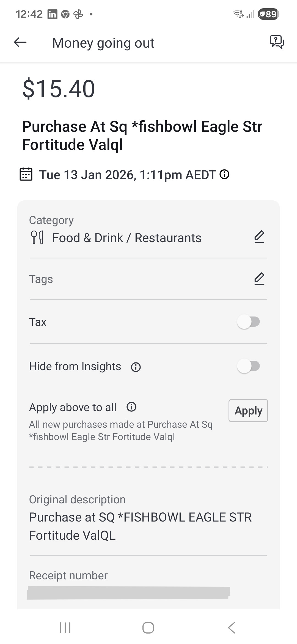
Task: Turn on Hide from Insights switch
Action: (x=248, y=366)
